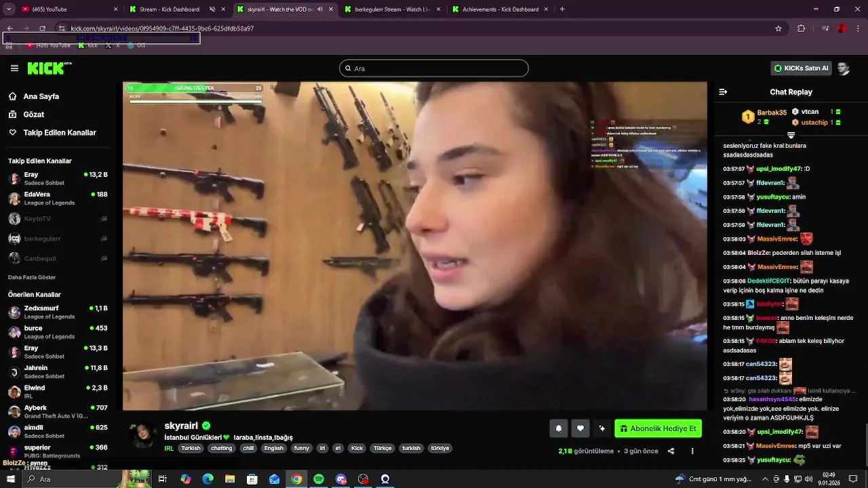Open burce in recommended channels
868x488 pixels.
point(58,332)
